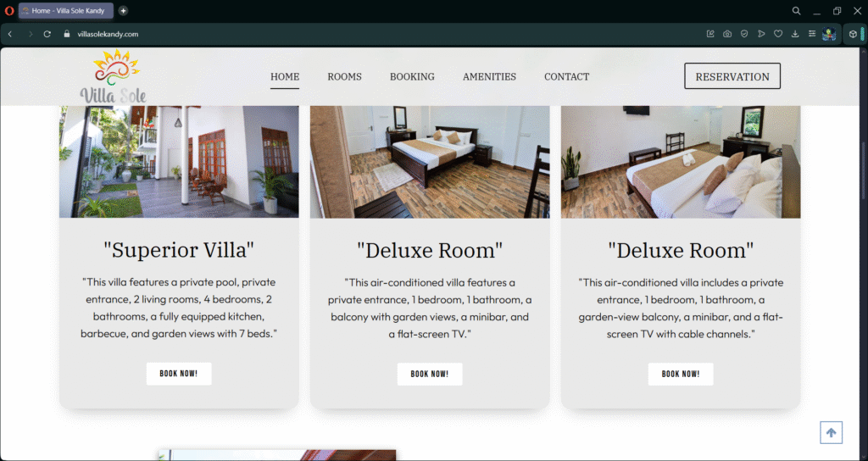Go to the BOOKING menu item

click(x=412, y=77)
